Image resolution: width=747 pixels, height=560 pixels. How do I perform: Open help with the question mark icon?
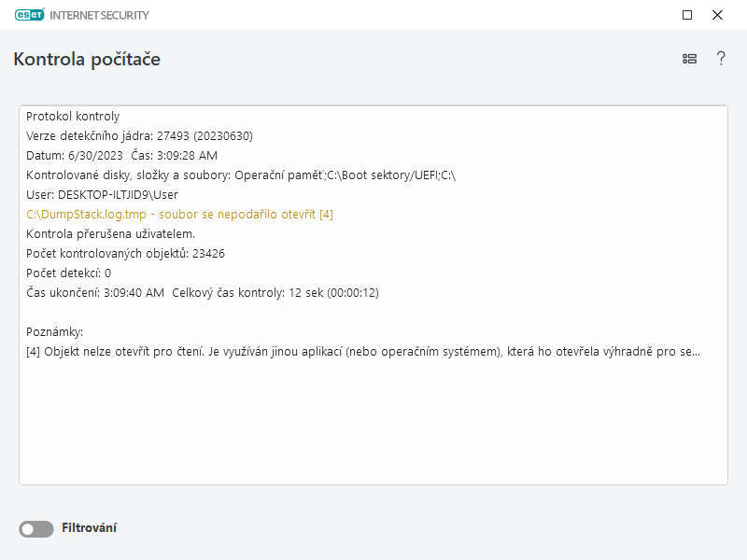tap(721, 59)
